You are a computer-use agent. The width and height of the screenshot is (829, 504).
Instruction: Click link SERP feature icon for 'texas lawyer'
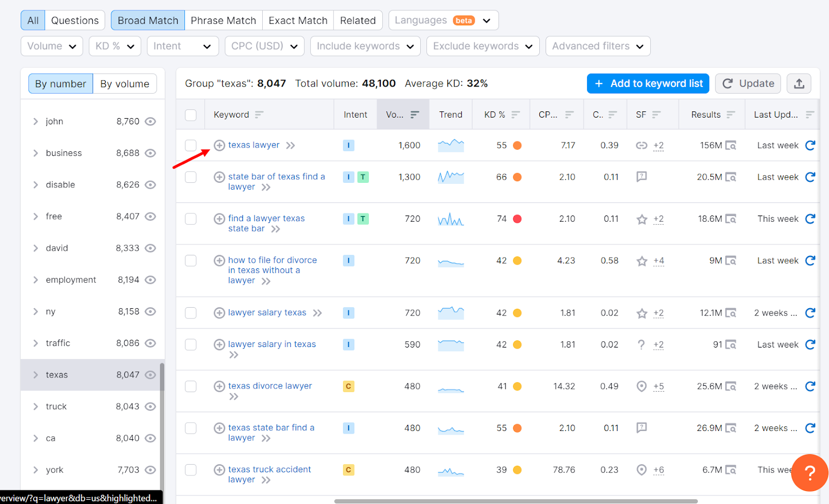point(642,146)
